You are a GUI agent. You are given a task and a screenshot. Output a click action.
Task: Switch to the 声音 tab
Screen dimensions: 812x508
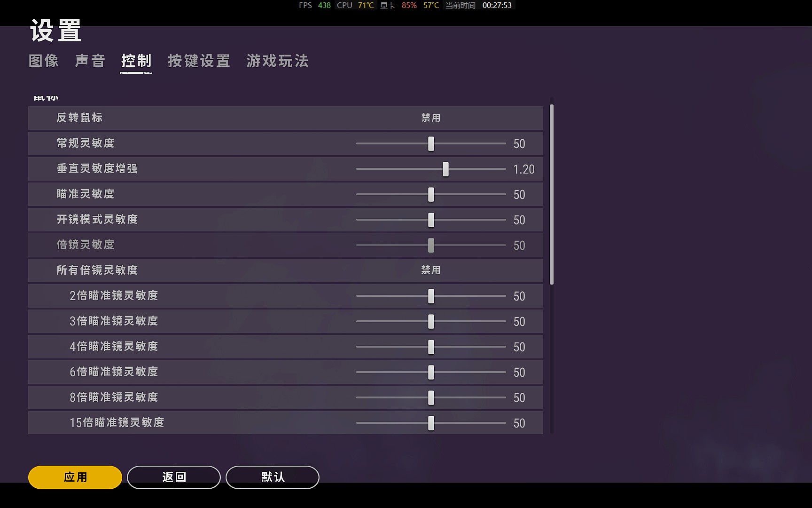(90, 61)
